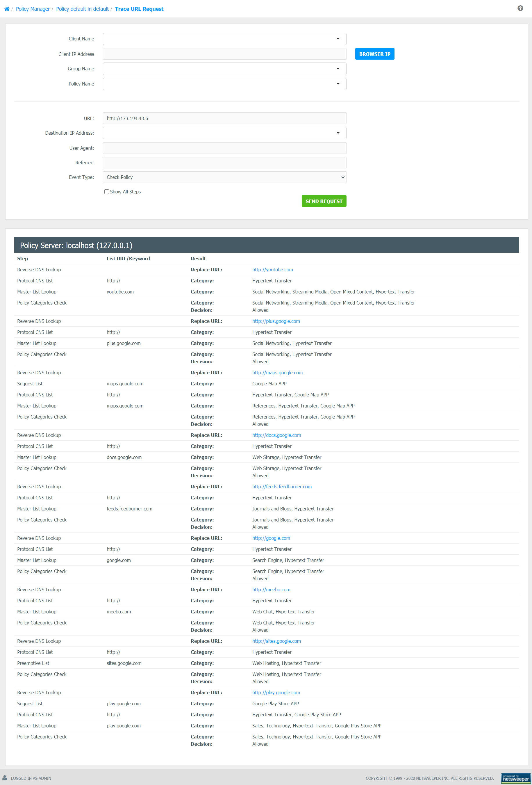Select meebo.com list keyword cell
Viewport: 532px width, 785px height.
coord(119,612)
